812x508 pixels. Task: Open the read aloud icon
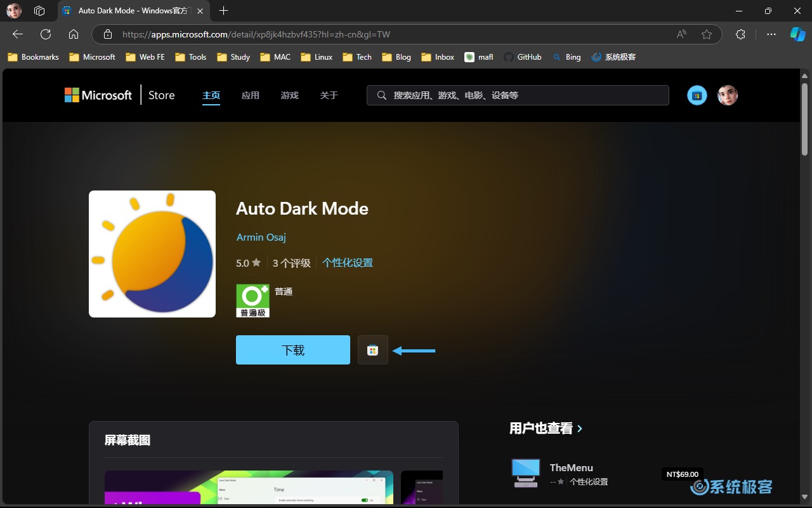point(681,34)
